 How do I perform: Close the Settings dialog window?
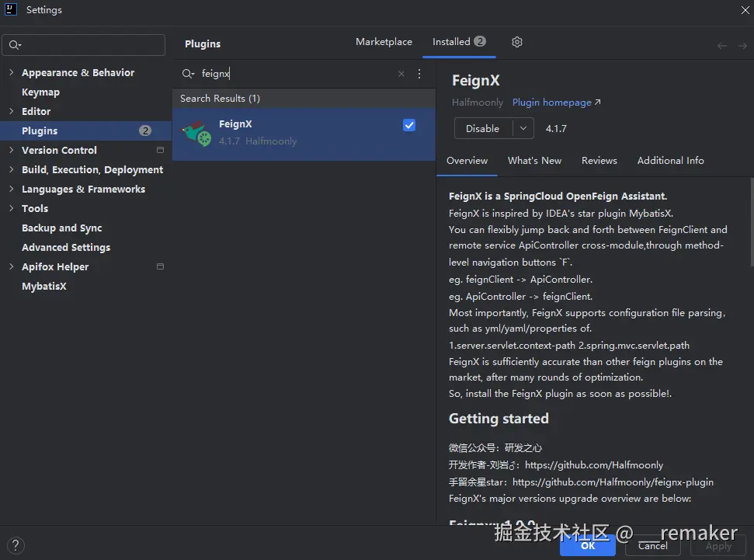pyautogui.click(x=745, y=9)
